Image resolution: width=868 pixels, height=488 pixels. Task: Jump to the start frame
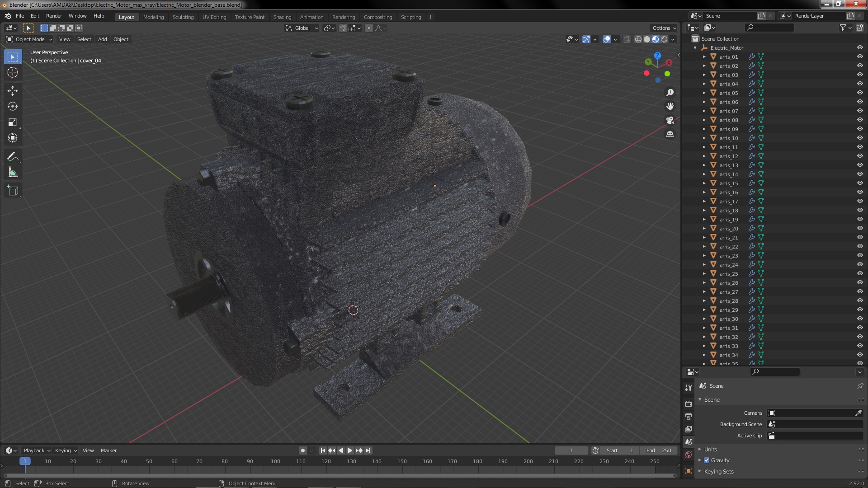click(323, 450)
